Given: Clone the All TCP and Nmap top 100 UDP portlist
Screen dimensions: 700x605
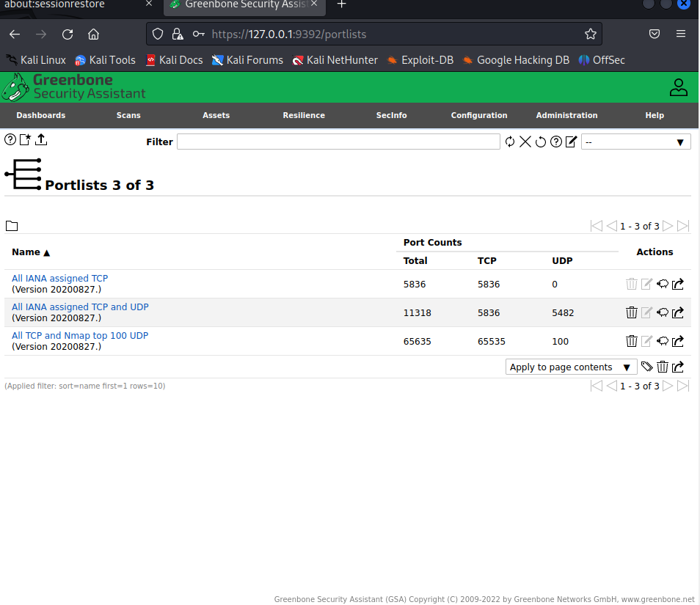Looking at the screenshot, I should 663,341.
